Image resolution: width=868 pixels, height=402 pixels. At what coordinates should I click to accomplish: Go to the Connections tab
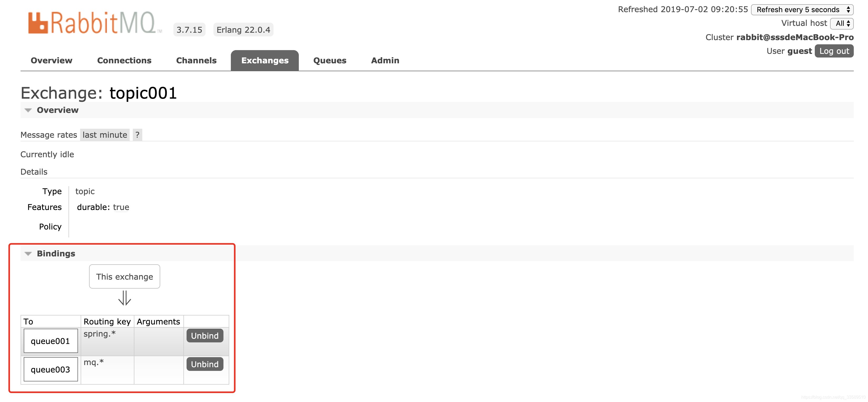click(124, 60)
